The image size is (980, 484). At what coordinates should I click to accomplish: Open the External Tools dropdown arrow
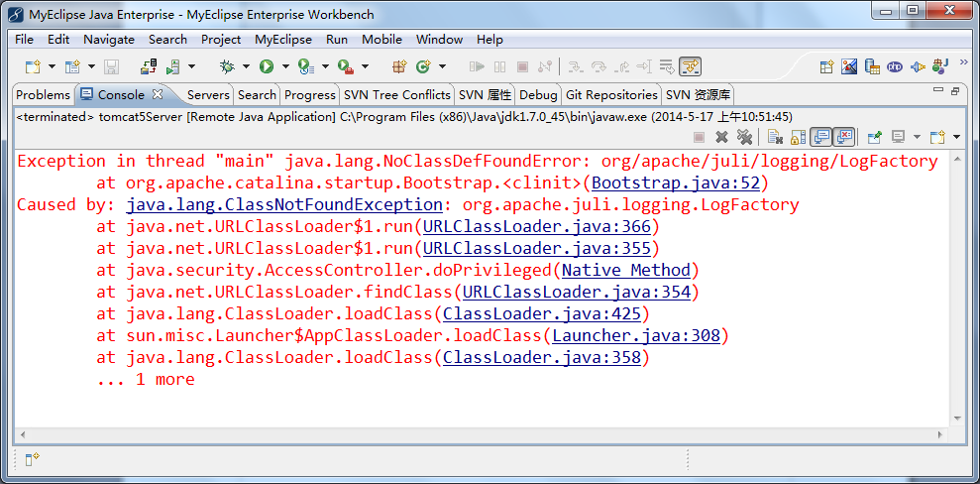[x=365, y=66]
